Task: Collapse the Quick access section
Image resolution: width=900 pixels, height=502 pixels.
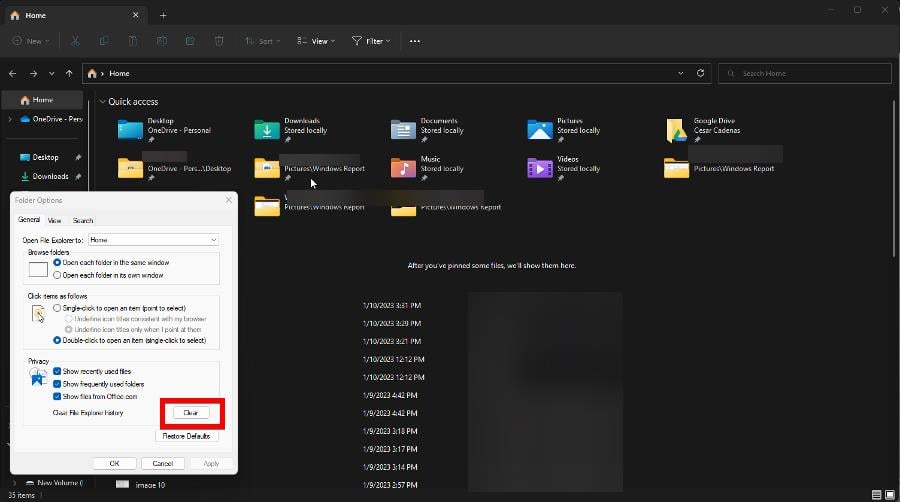Action: tap(103, 102)
